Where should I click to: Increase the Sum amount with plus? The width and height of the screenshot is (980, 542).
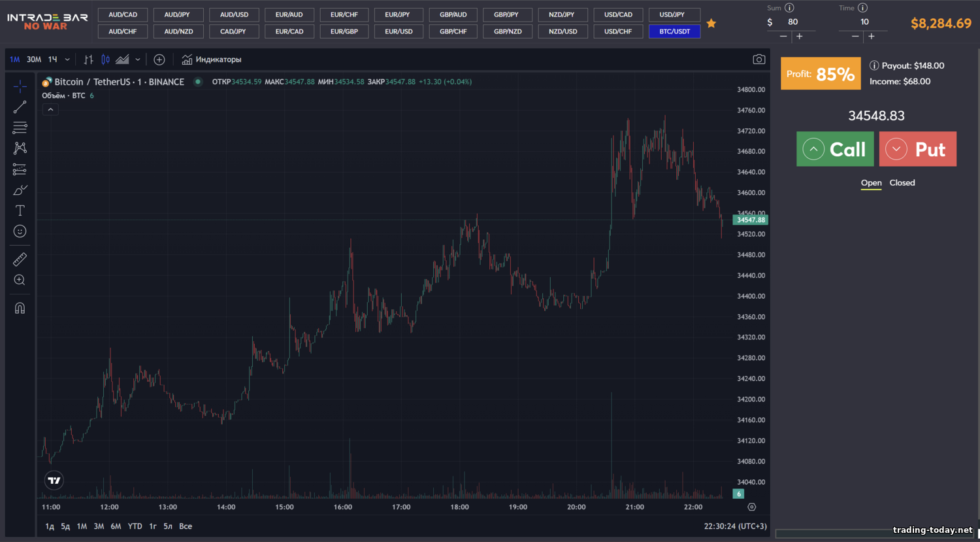(799, 37)
